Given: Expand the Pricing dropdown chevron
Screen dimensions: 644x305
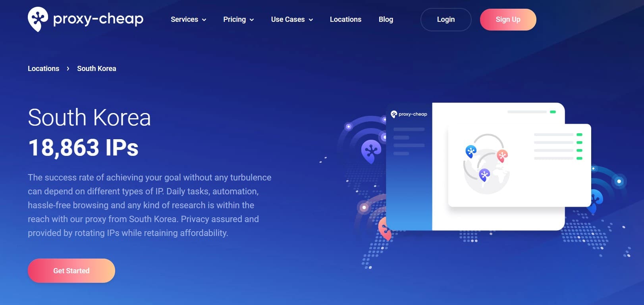Looking at the screenshot, I should tap(252, 20).
